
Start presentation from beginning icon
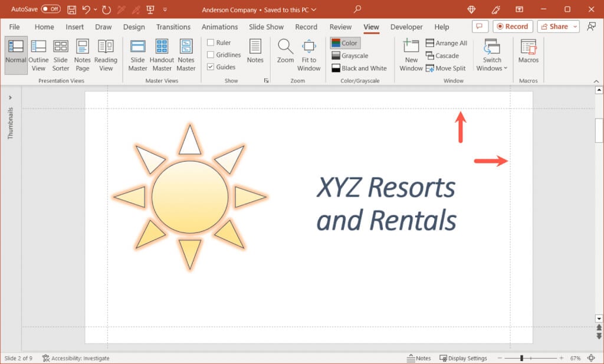click(x=150, y=9)
